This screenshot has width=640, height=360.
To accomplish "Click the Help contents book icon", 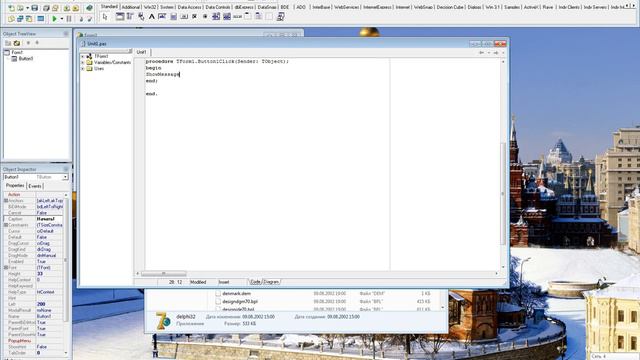I will [89, 8].
